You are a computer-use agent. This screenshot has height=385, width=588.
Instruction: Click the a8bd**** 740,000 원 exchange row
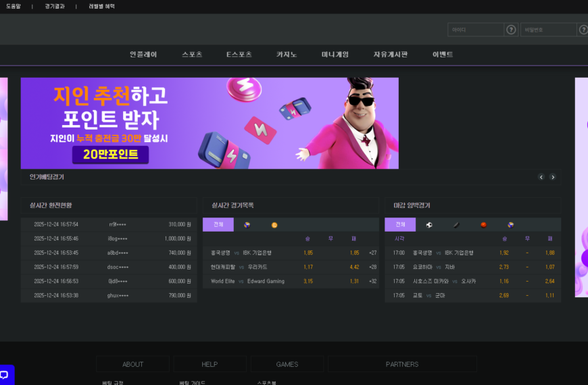click(109, 253)
